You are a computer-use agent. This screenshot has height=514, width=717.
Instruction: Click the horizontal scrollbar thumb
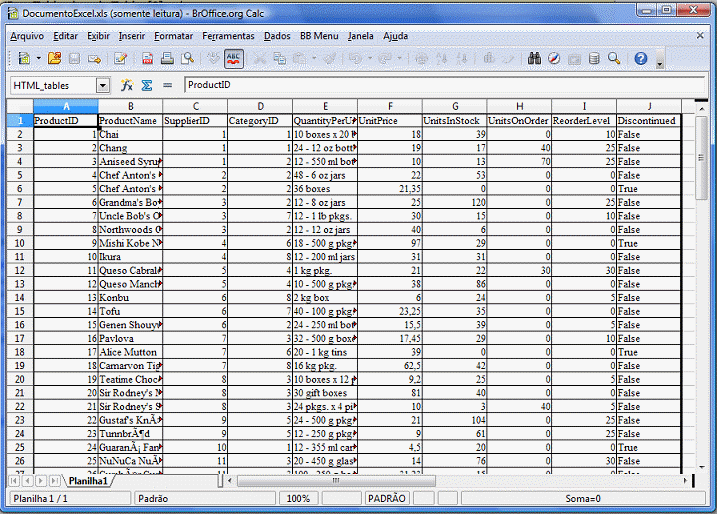[336, 481]
